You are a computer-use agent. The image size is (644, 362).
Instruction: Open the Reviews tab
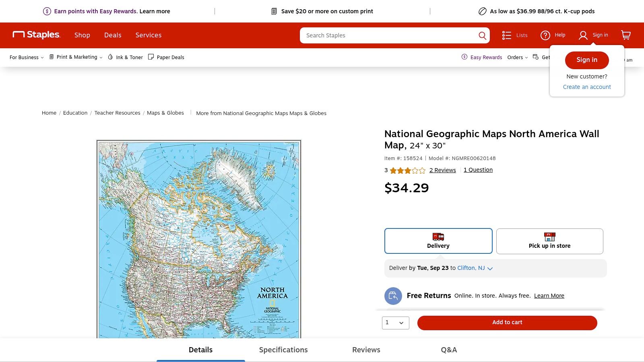[366, 350]
